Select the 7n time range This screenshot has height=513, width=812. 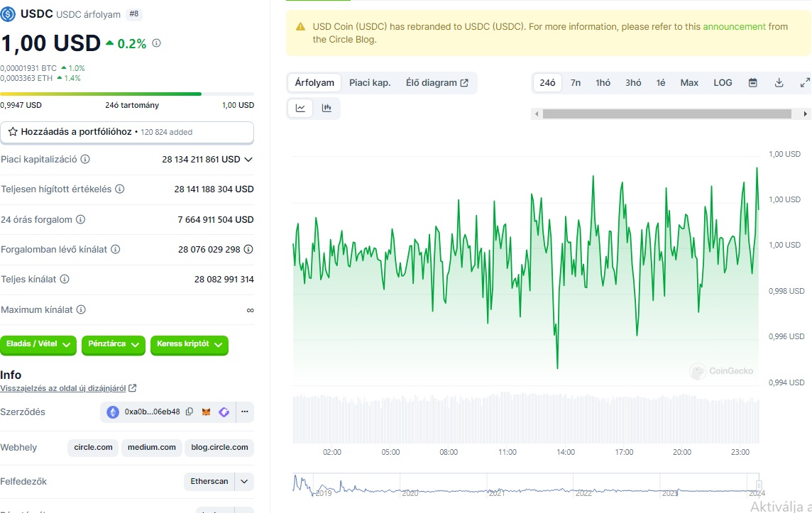click(x=576, y=83)
